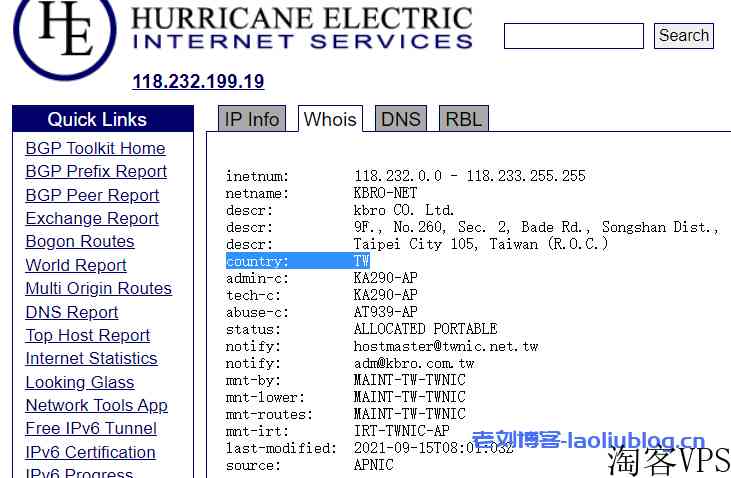Open IPv6 Certification link

click(90, 452)
